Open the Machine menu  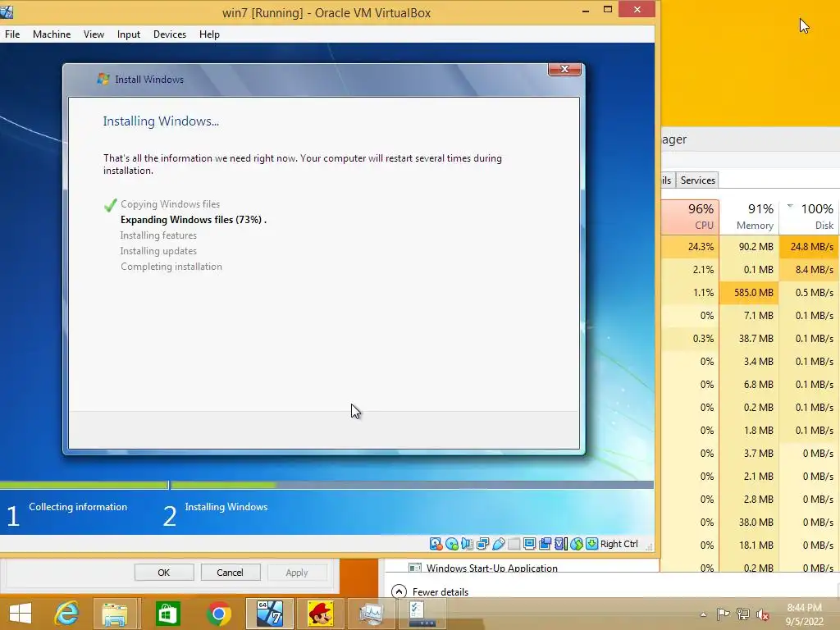pos(52,34)
